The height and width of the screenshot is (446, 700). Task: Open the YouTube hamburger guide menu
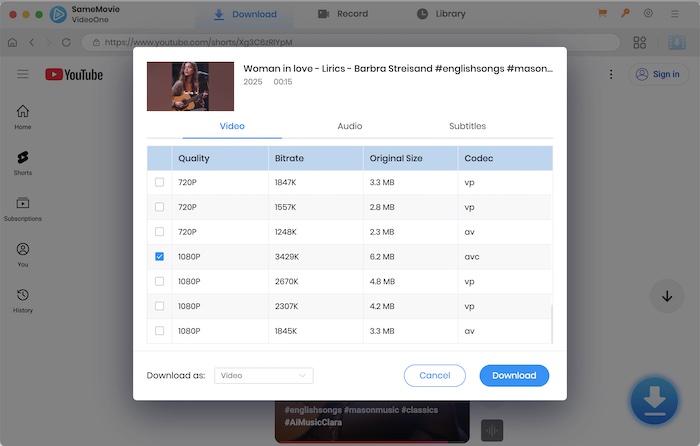click(x=23, y=74)
